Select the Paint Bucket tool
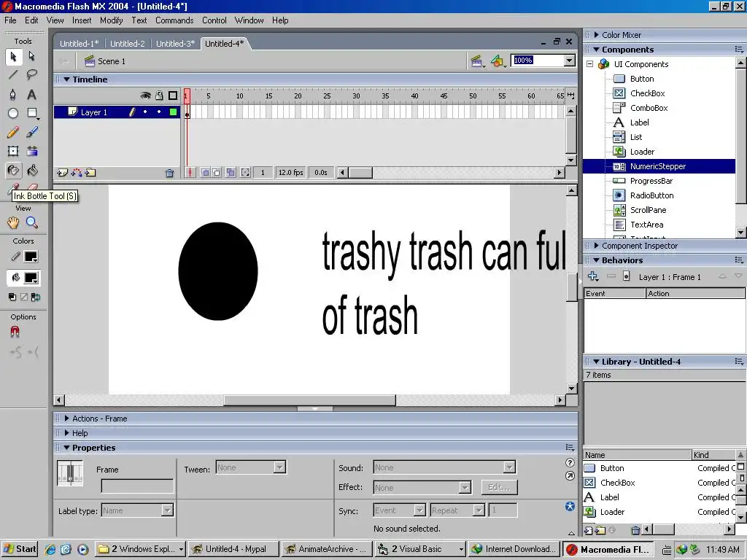The height and width of the screenshot is (560, 747). pyautogui.click(x=32, y=170)
